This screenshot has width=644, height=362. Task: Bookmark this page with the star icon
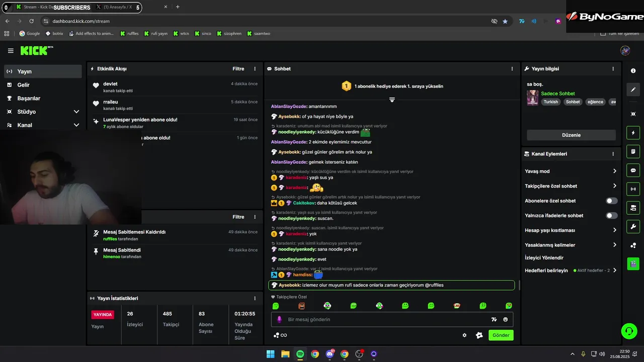pos(505,21)
